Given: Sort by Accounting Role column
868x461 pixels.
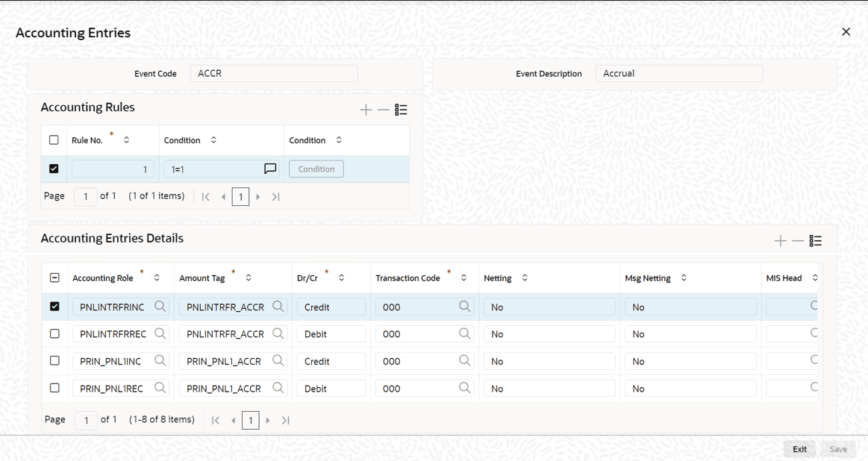Looking at the screenshot, I should pos(157,277).
